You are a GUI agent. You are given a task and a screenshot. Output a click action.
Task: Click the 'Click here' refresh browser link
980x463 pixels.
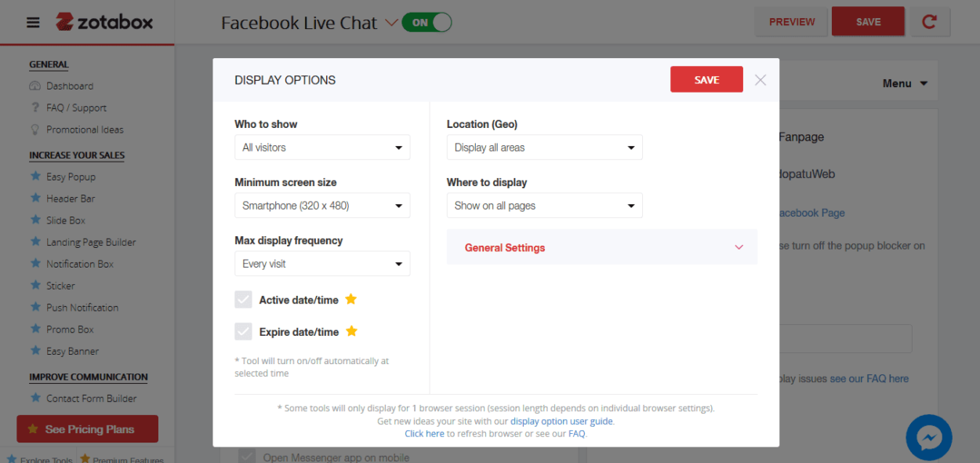click(x=424, y=433)
